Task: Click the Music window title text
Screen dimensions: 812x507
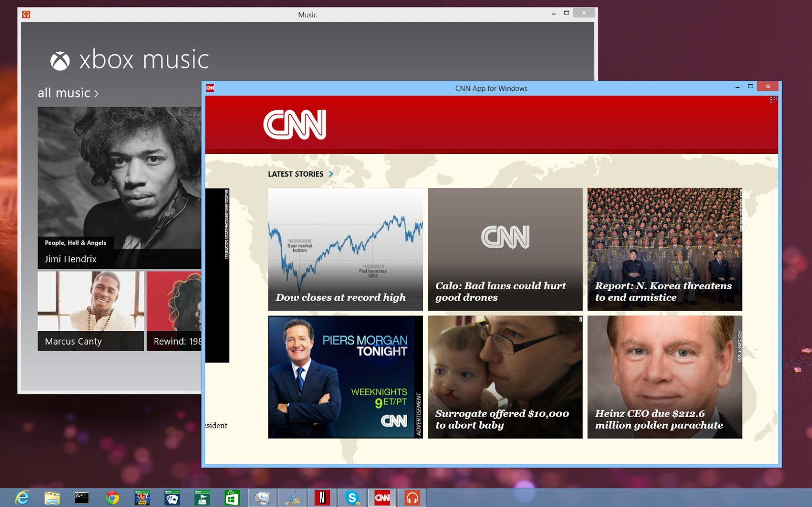Action: (308, 15)
